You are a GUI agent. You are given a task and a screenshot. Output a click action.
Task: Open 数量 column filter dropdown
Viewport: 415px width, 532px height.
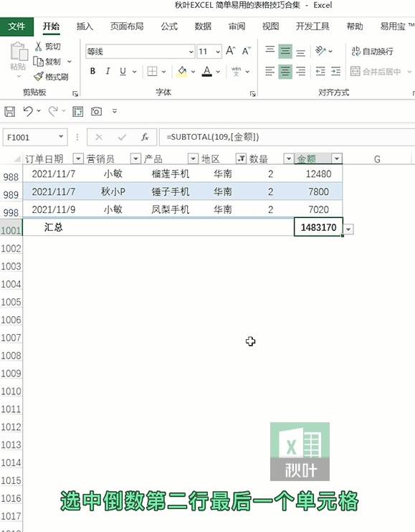coord(289,158)
